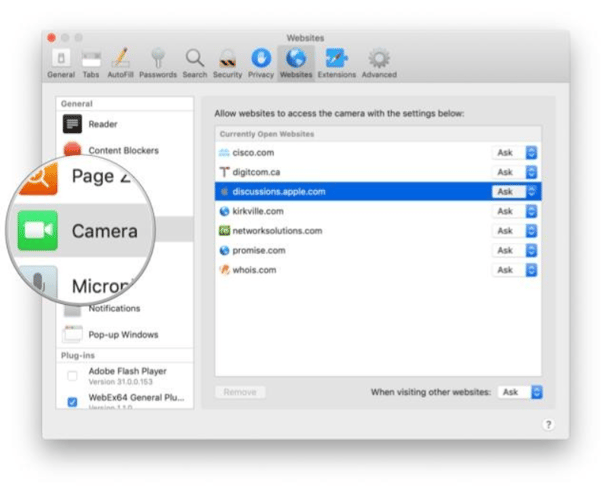Change the 'When visiting other websites' dropdown
The width and height of the screenshot is (602, 494).
[x=521, y=393]
